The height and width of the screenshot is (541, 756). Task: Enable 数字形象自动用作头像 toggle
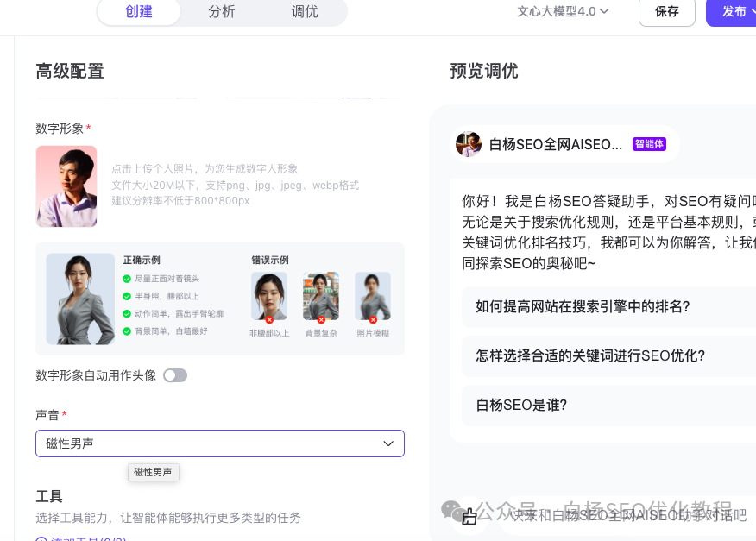click(x=175, y=375)
